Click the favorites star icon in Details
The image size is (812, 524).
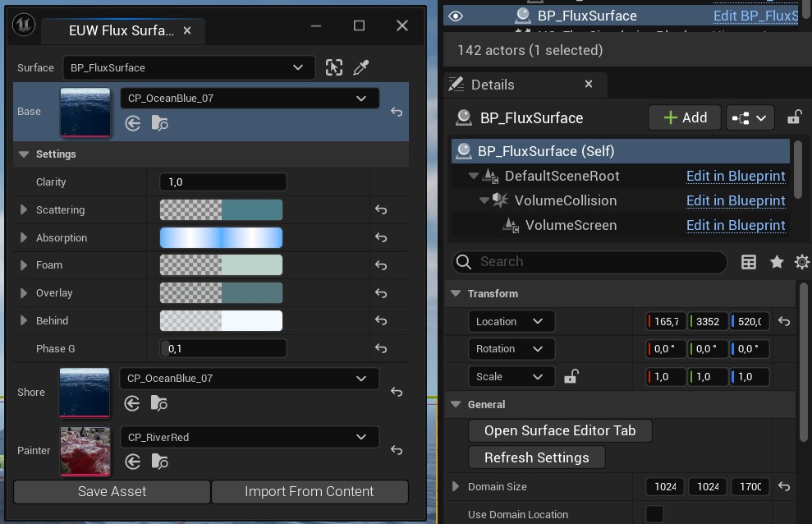(x=776, y=262)
